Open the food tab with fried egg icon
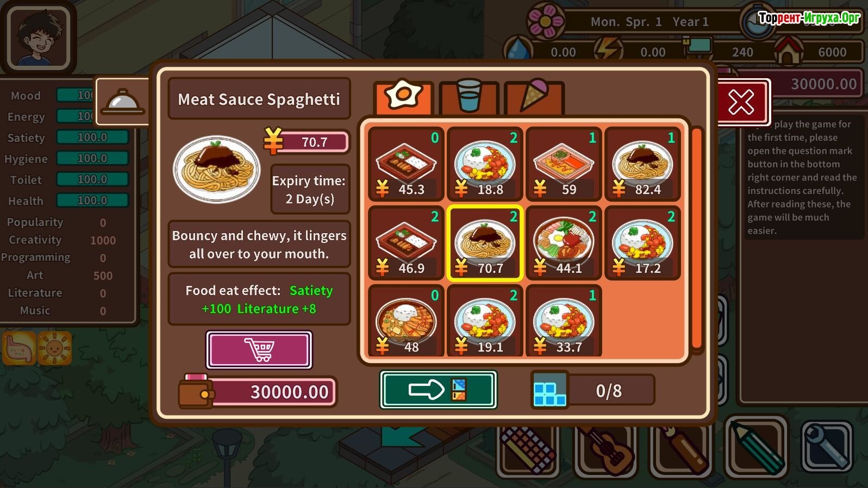868x488 pixels. (x=403, y=97)
